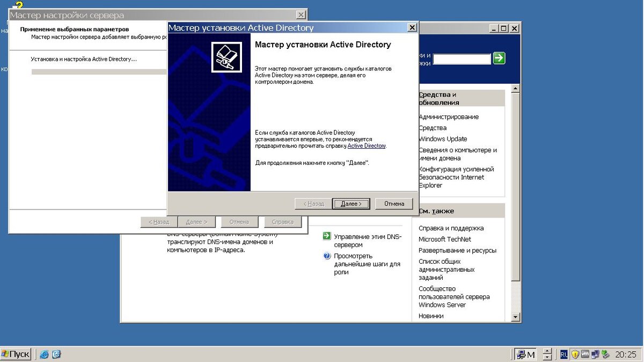Click Отмена in the Active Directory wizard
The image size is (644, 362).
tap(394, 204)
